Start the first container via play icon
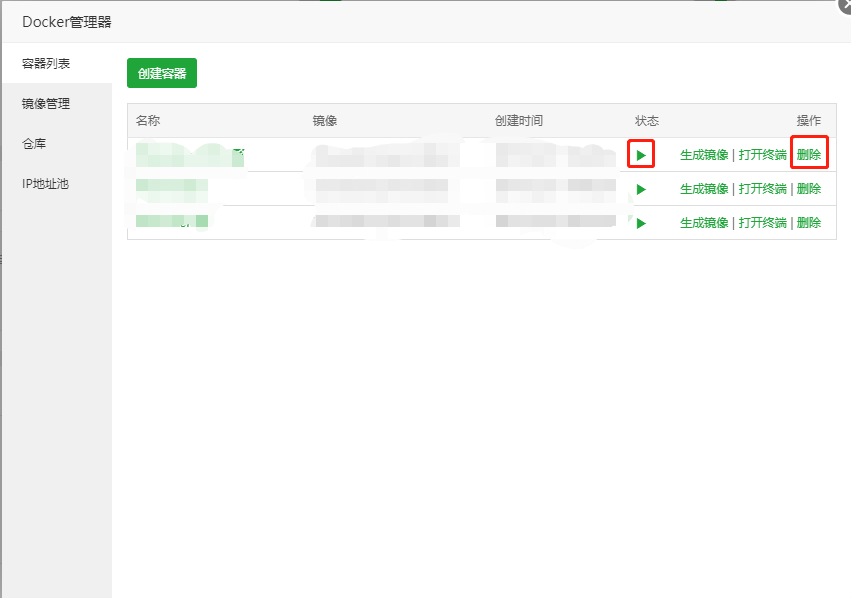Image resolution: width=851 pixels, height=598 pixels. pyautogui.click(x=641, y=155)
